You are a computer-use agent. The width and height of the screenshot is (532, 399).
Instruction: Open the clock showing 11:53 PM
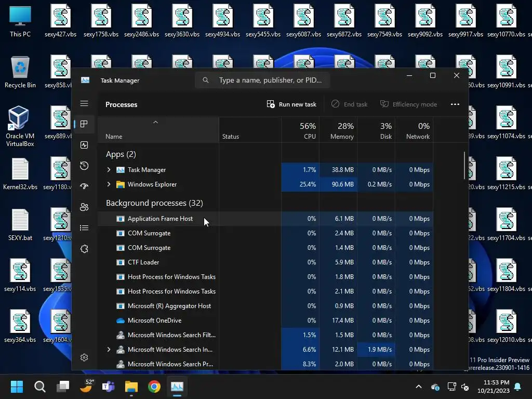point(494,387)
